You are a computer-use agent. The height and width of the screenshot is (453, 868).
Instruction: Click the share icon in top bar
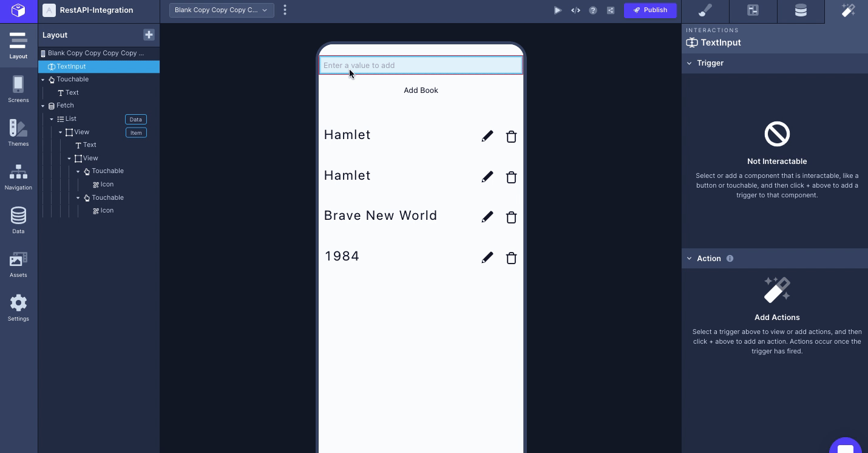[x=611, y=10]
